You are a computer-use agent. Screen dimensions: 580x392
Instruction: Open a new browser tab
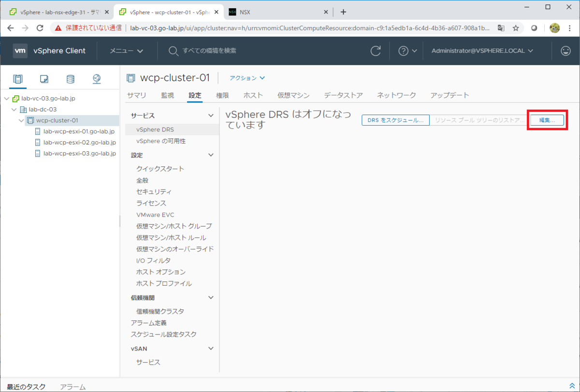click(343, 12)
